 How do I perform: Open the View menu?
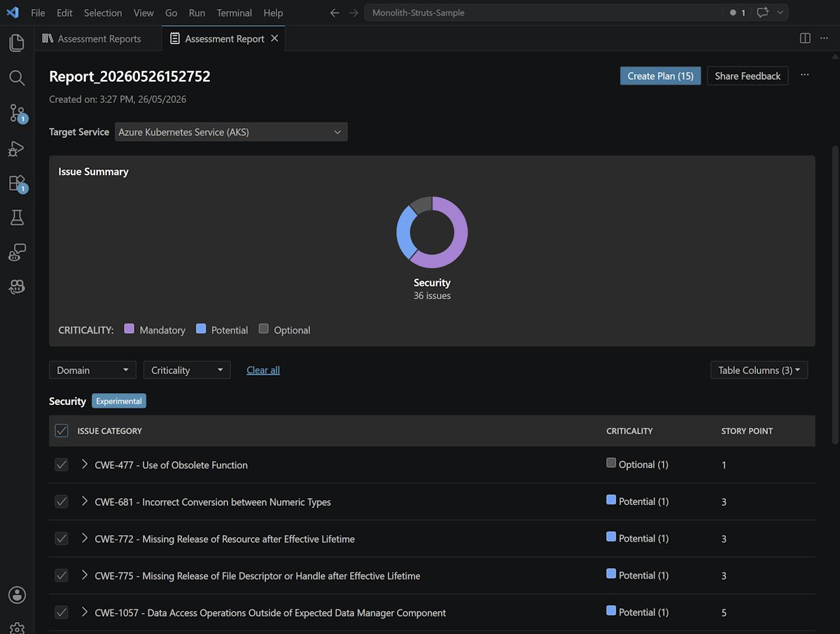click(143, 13)
